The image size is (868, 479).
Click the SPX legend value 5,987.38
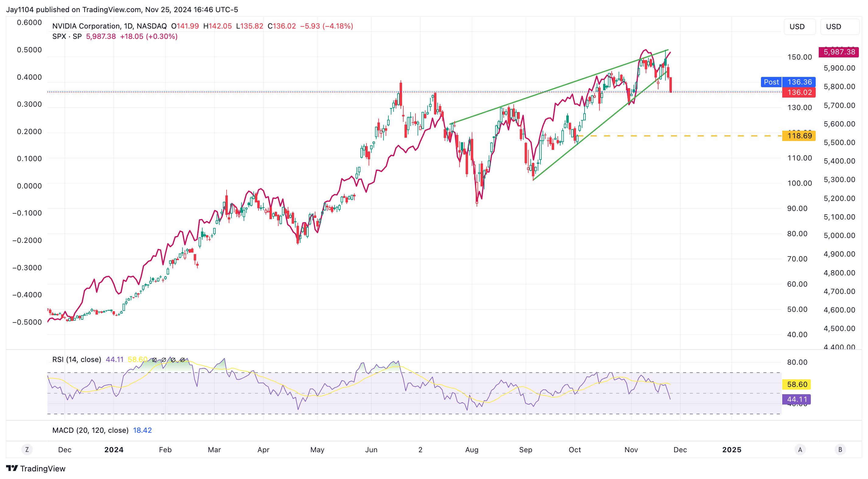[101, 36]
